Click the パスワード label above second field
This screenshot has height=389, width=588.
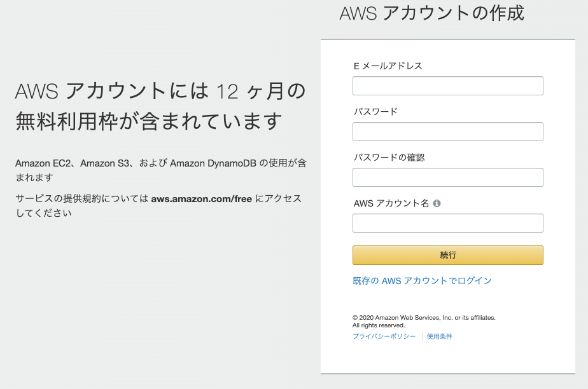coord(375,112)
